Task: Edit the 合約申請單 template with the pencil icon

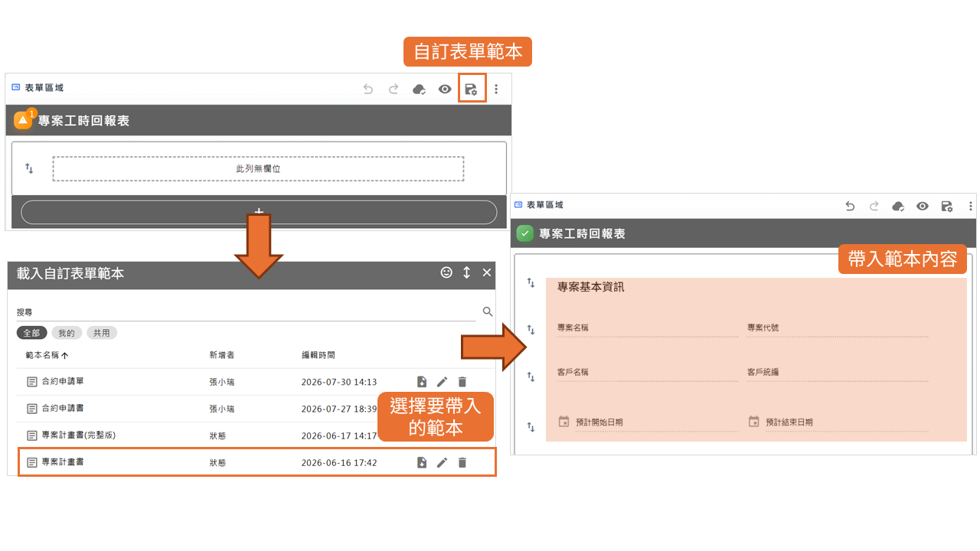Action: coord(442,381)
